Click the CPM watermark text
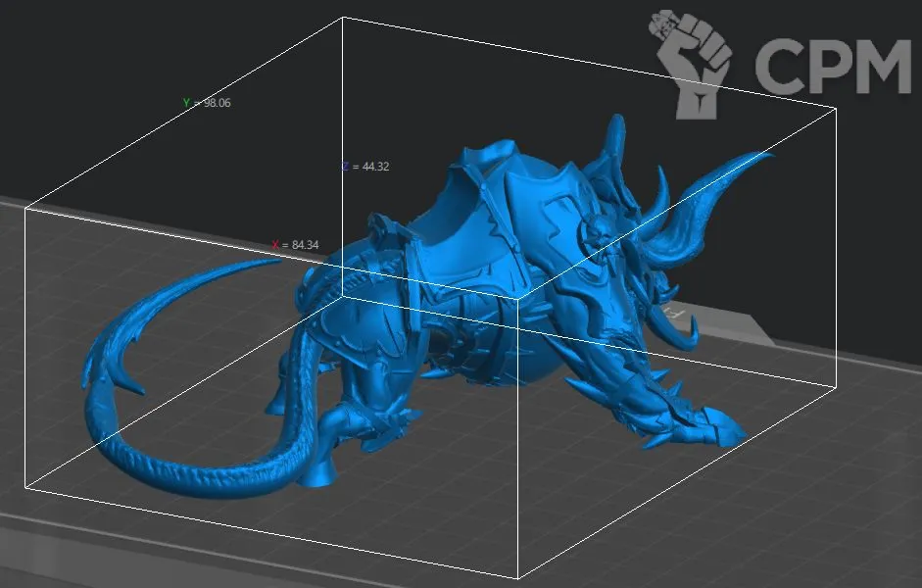Viewport: 922px width, 588px height. [833, 67]
